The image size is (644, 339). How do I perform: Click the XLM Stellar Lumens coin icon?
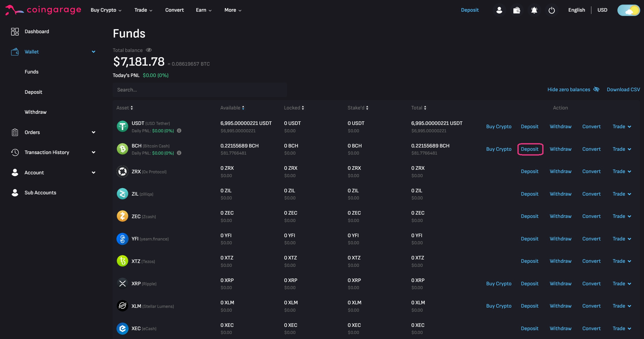click(x=123, y=306)
